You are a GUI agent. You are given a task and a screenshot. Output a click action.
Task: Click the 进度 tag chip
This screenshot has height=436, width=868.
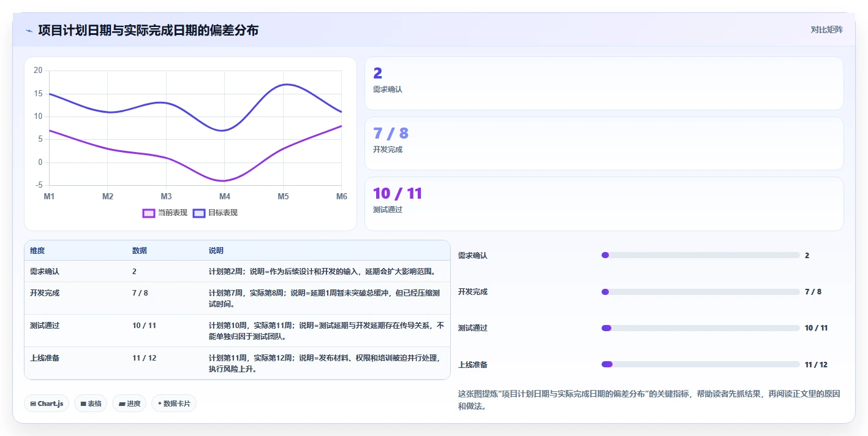point(129,403)
